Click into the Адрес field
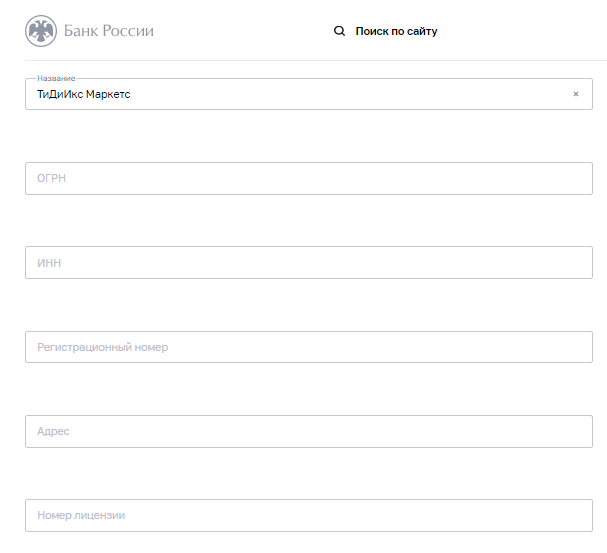This screenshot has height=553, width=607. (309, 431)
